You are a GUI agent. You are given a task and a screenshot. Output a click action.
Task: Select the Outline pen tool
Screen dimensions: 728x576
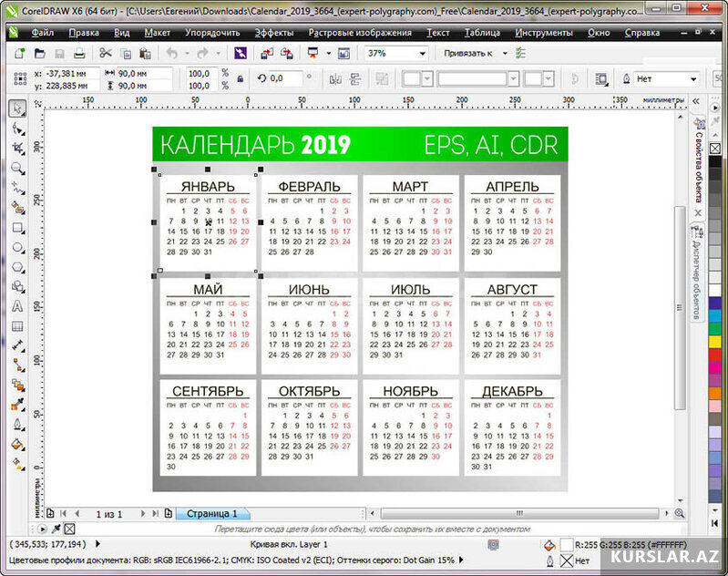(17, 425)
